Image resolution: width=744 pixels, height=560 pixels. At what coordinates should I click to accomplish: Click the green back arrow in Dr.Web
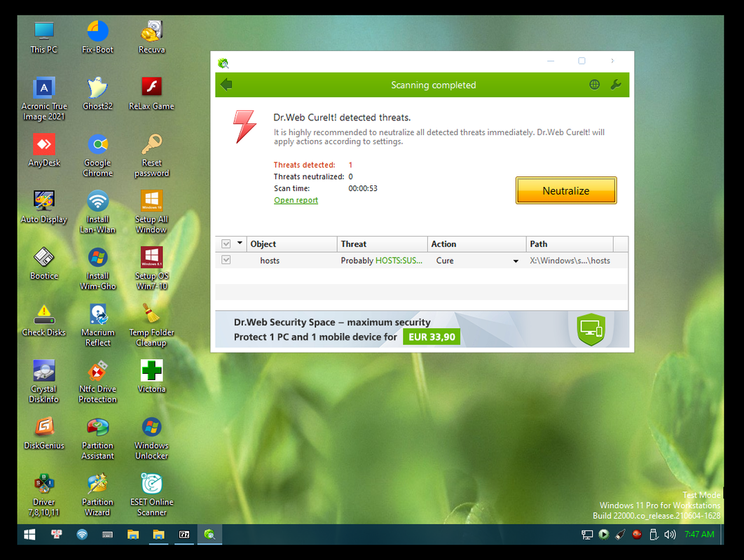pyautogui.click(x=226, y=85)
